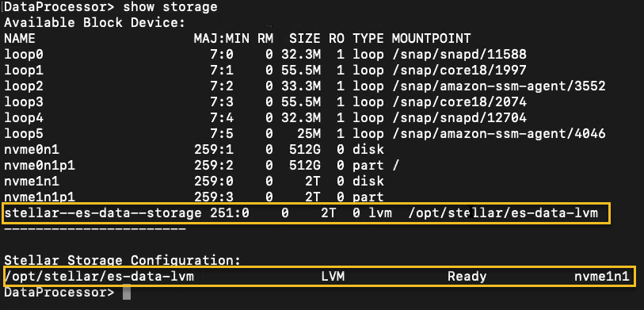Click the NAME column header

20,39
